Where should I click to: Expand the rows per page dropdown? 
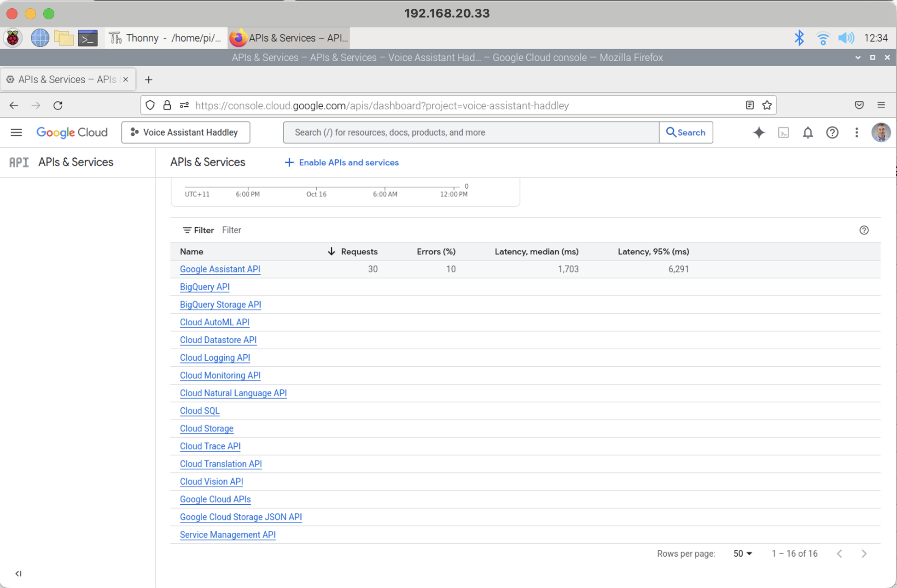click(742, 553)
